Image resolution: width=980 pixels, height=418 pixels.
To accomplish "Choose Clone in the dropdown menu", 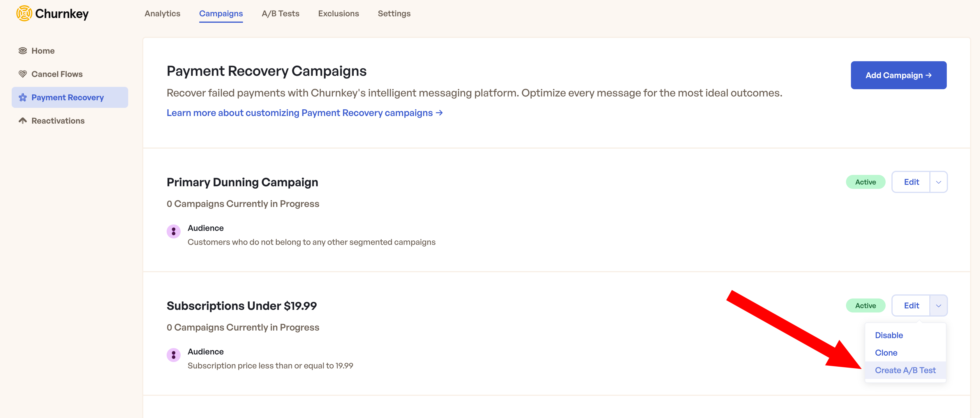I will pos(886,353).
